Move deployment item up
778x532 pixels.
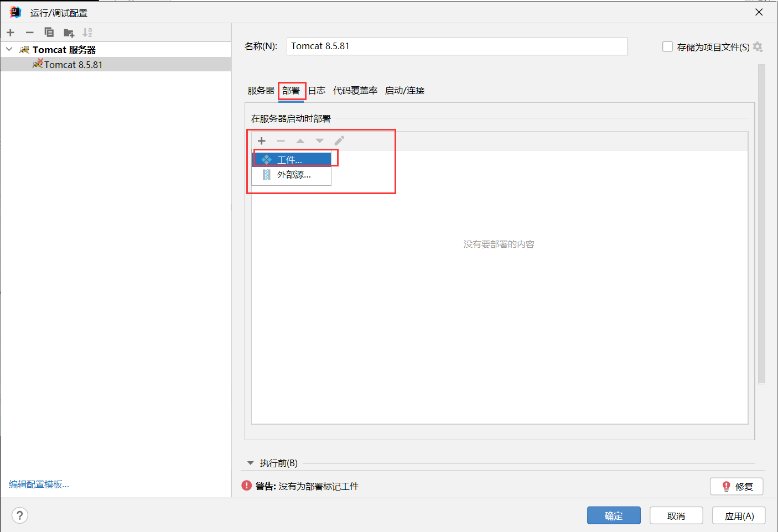point(300,141)
